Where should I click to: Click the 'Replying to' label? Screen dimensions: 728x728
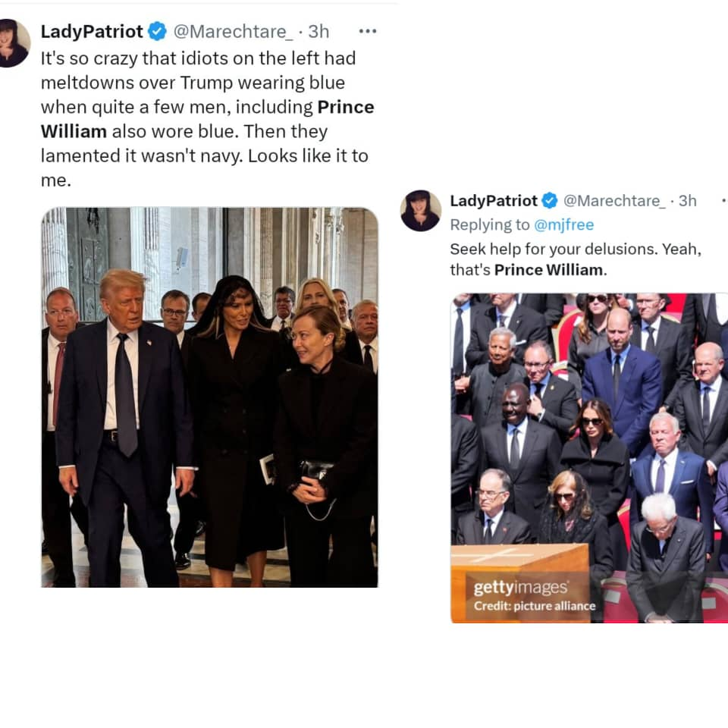tap(489, 224)
